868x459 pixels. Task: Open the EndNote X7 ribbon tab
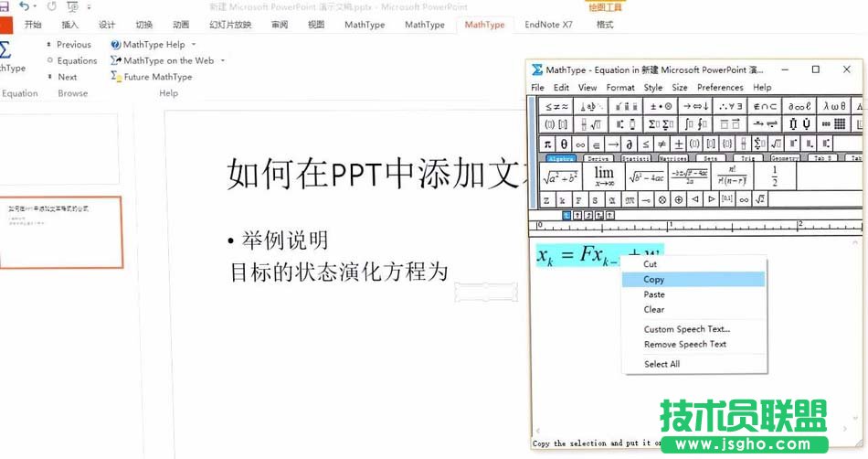548,25
